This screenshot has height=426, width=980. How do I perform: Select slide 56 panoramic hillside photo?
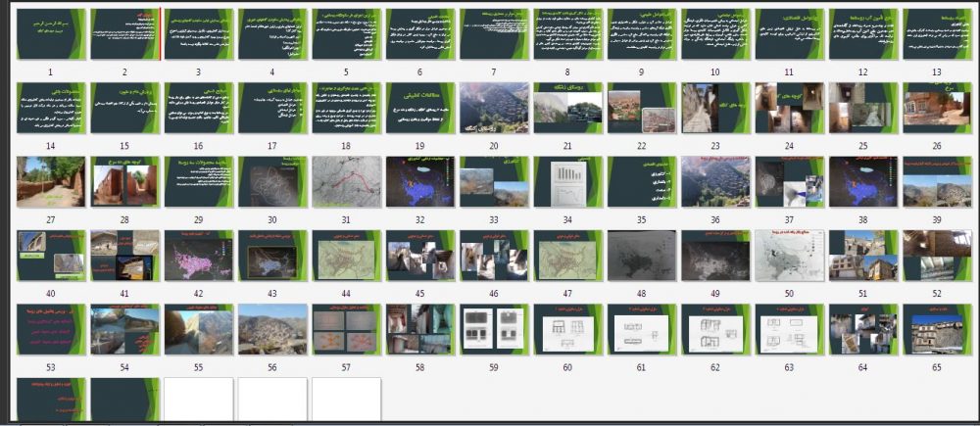pos(272,329)
